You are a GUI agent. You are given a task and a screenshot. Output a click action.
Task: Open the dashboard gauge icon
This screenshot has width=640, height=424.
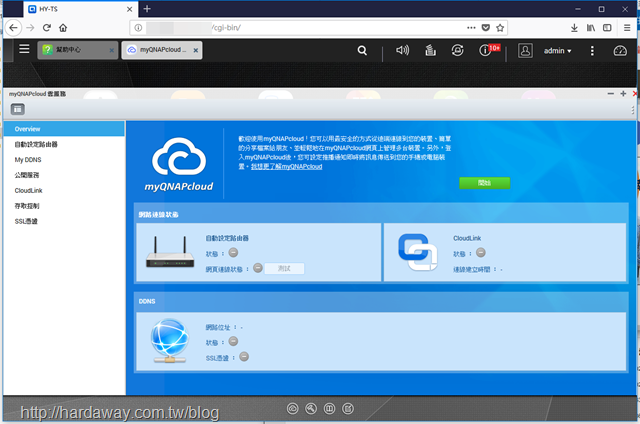620,51
